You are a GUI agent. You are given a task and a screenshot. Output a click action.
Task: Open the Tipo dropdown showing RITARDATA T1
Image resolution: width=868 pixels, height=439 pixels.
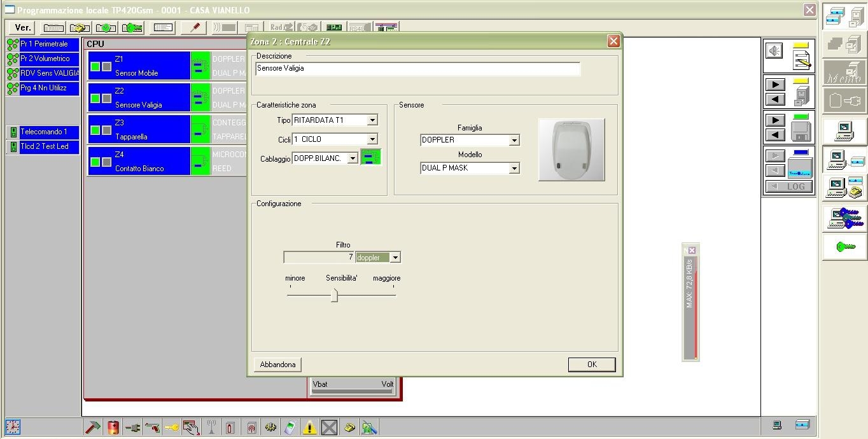[372, 120]
